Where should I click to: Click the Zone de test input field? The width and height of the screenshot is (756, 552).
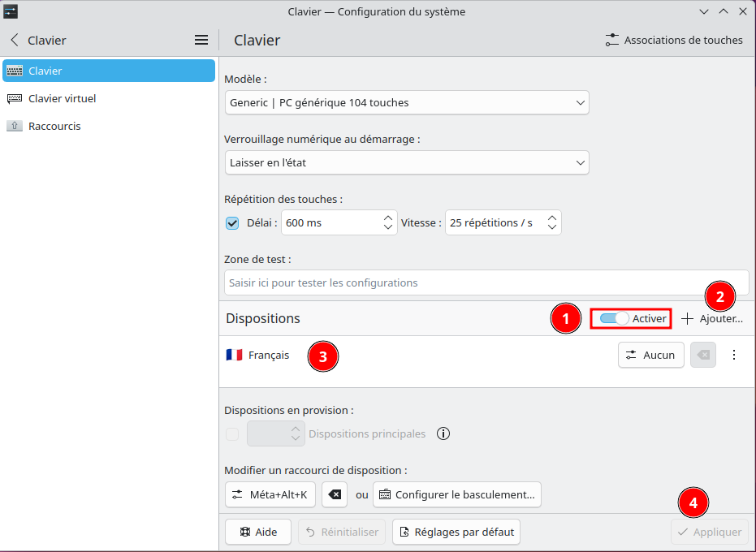(486, 282)
